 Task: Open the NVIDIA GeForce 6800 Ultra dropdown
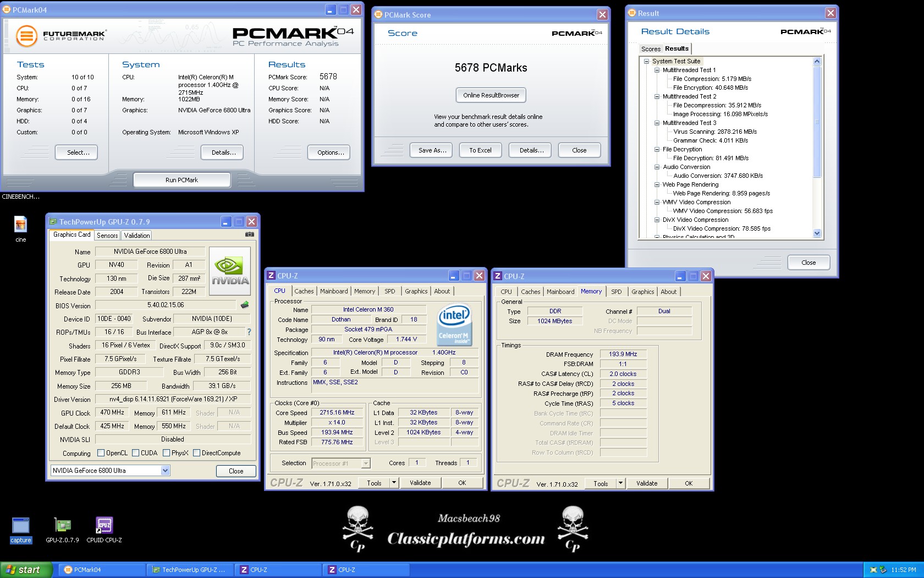165,471
